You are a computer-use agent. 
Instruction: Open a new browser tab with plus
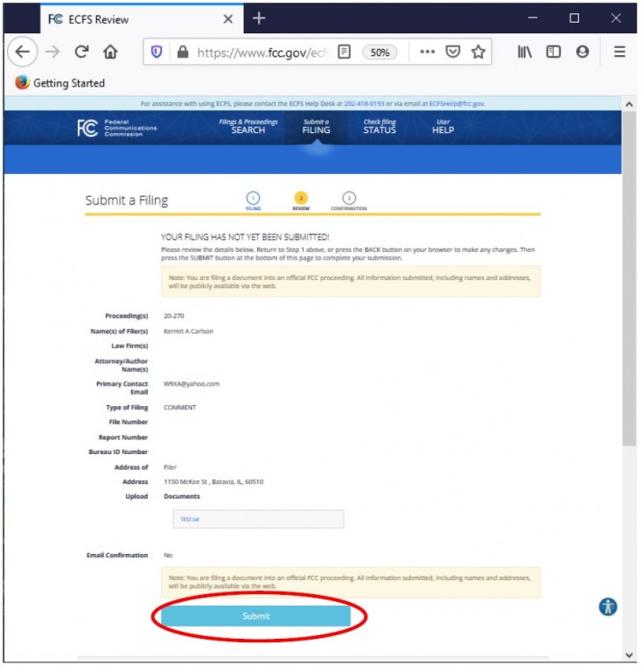pos(259,18)
